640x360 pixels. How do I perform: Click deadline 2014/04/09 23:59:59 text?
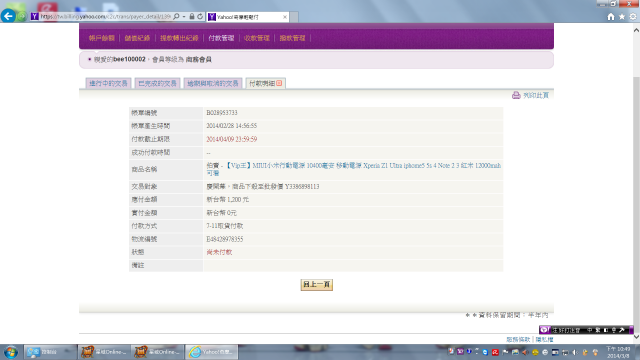[x=231, y=139]
